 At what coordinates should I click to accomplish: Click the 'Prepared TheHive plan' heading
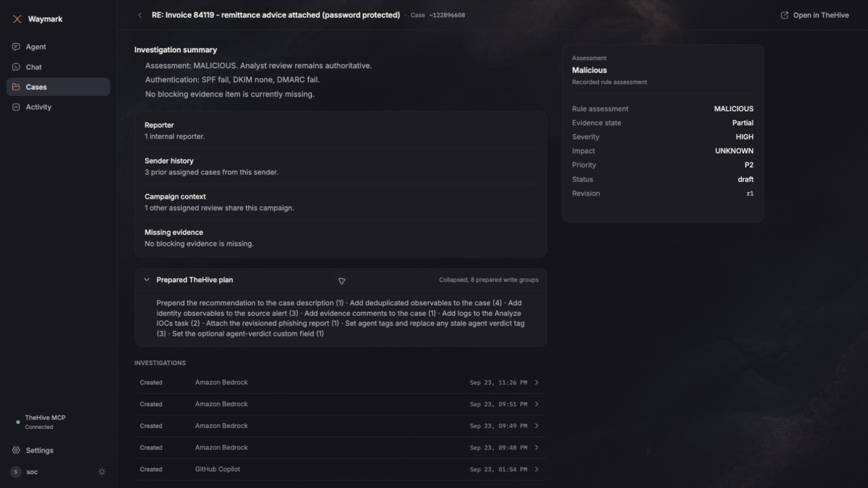(194, 280)
